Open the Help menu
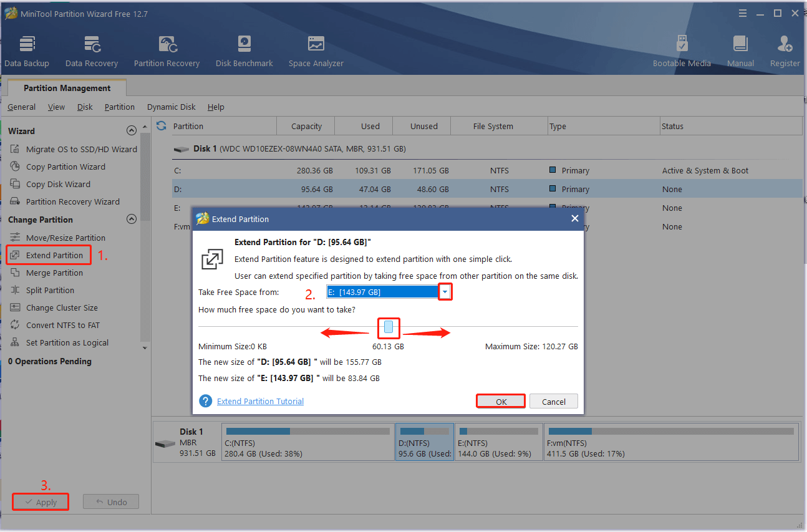The width and height of the screenshot is (807, 532). [216, 107]
